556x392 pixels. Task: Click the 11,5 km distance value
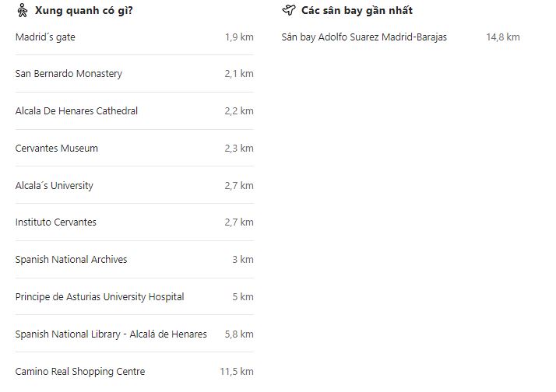[237, 372]
